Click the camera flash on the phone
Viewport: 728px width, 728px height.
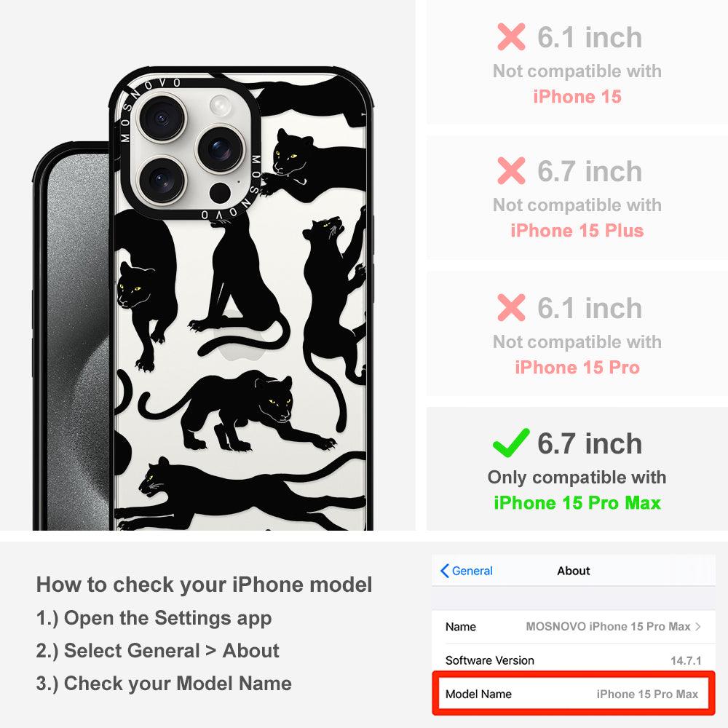[220, 104]
